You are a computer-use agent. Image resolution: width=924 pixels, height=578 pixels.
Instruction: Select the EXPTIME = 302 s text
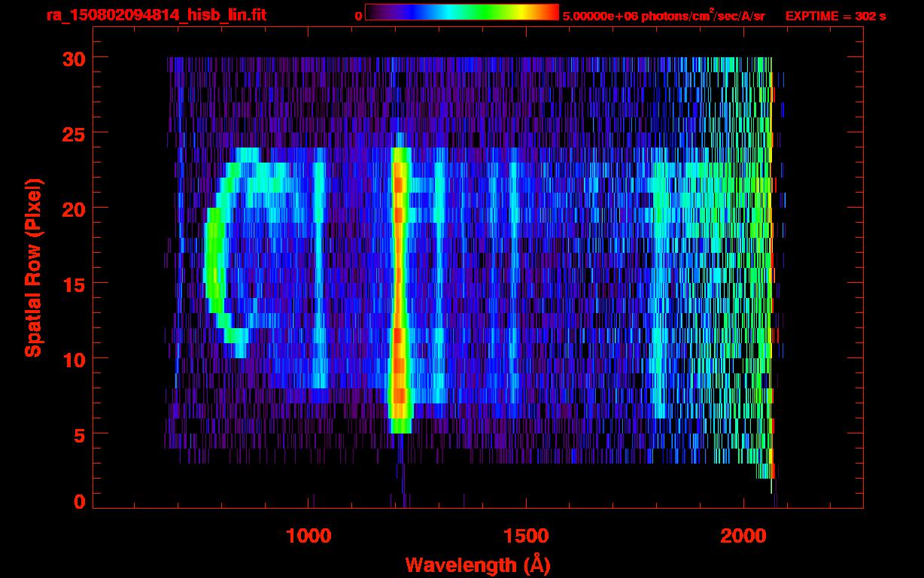[835, 16]
